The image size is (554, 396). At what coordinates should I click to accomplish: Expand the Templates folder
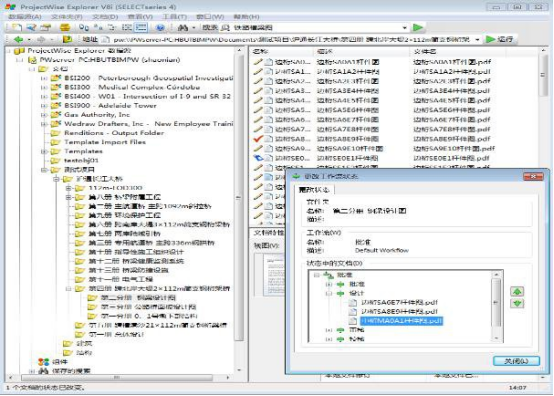(44, 151)
